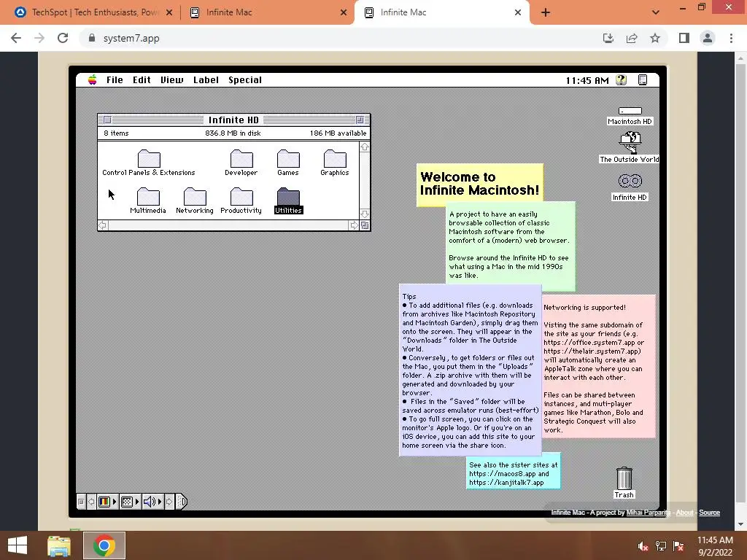Open the Edit menu
747x560 pixels.
[x=142, y=80]
